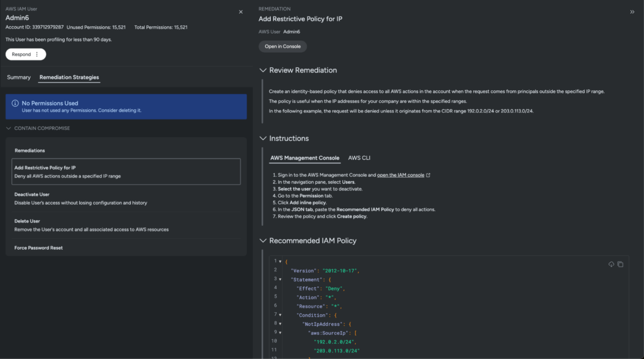This screenshot has width=644, height=359.
Task: Collapse the remediation panel with double-chevron icon
Action: pos(632,12)
